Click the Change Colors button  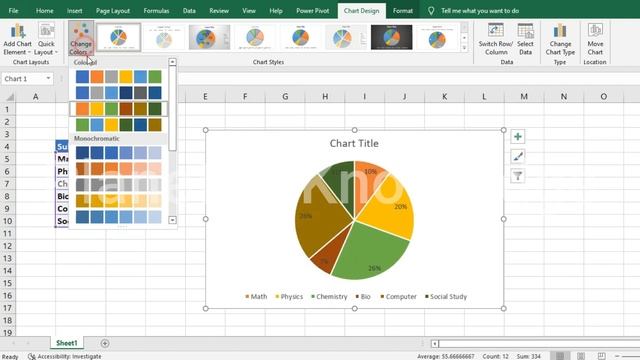click(81, 39)
